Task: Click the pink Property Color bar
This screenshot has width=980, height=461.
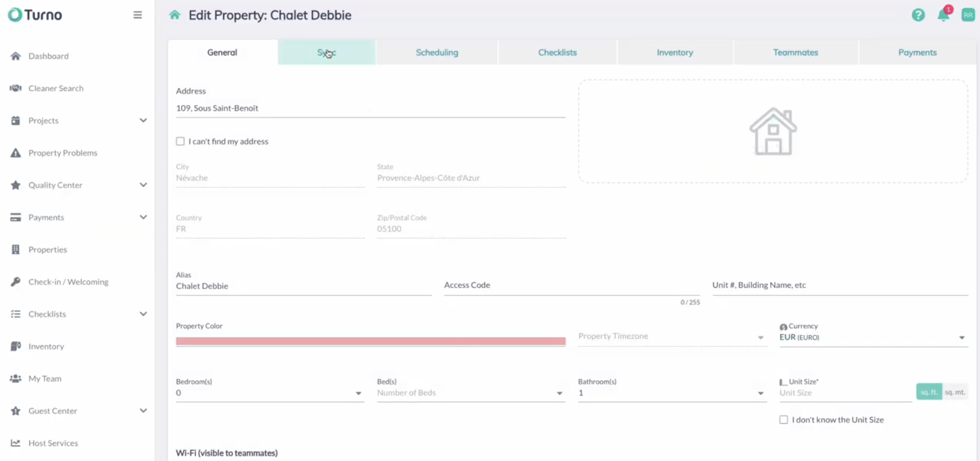Action: (371, 341)
